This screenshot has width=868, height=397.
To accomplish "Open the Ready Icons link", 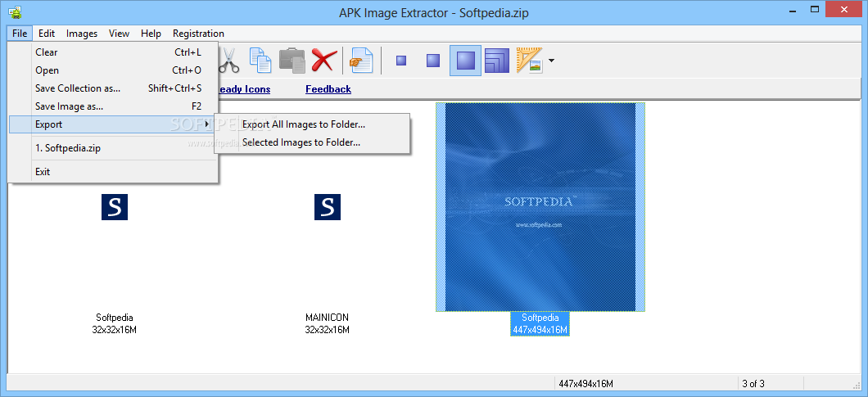I will (244, 89).
